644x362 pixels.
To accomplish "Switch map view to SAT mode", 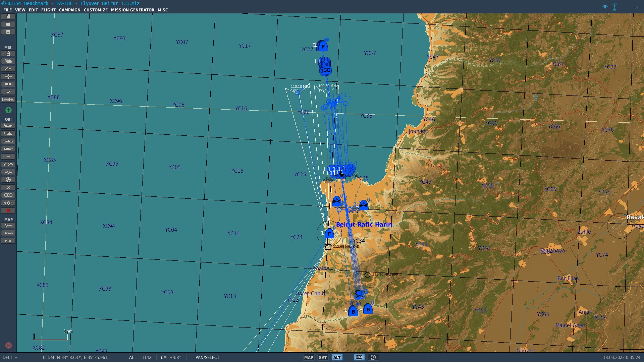I will click(323, 358).
